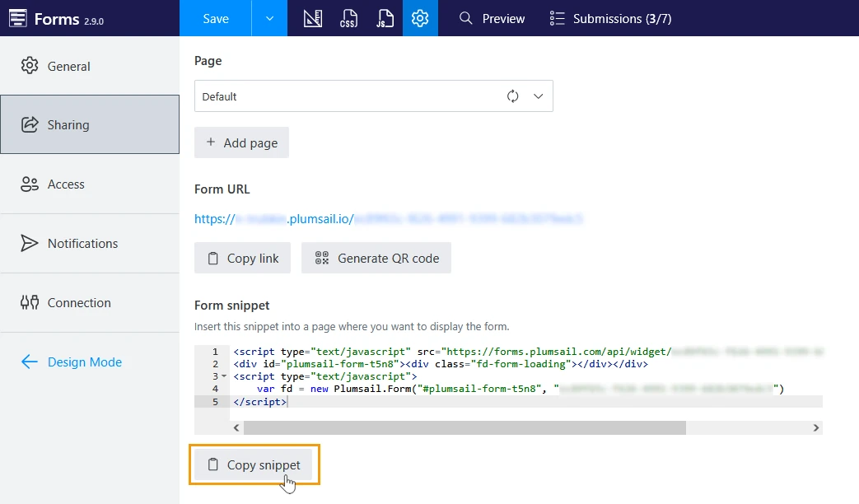Image resolution: width=859 pixels, height=504 pixels.
Task: Copy the form snippet
Action: point(254,464)
